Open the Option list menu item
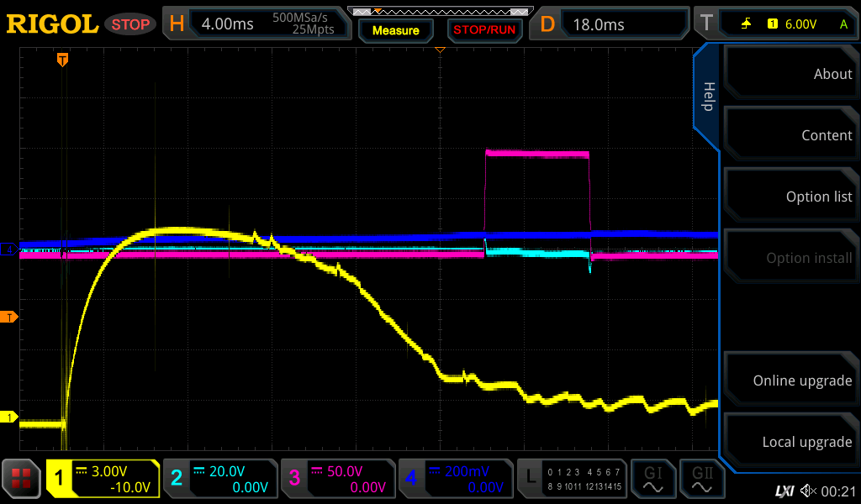861x504 pixels. pyautogui.click(x=790, y=197)
